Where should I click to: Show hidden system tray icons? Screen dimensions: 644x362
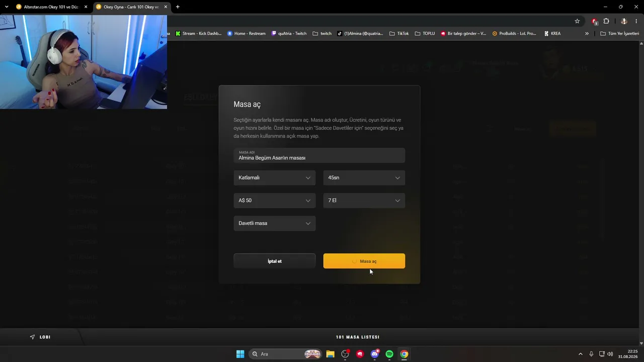click(x=580, y=354)
